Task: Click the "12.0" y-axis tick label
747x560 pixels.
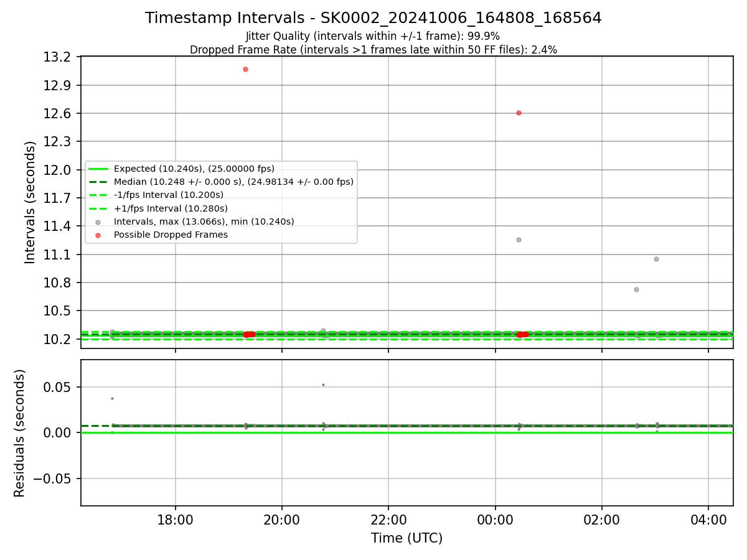Action: coord(59,170)
